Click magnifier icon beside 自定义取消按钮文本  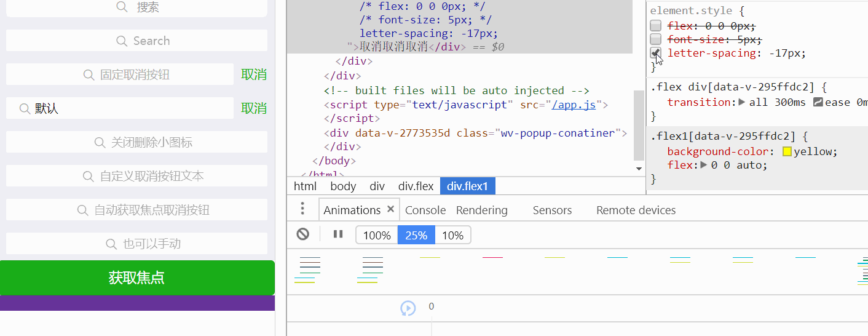[89, 176]
